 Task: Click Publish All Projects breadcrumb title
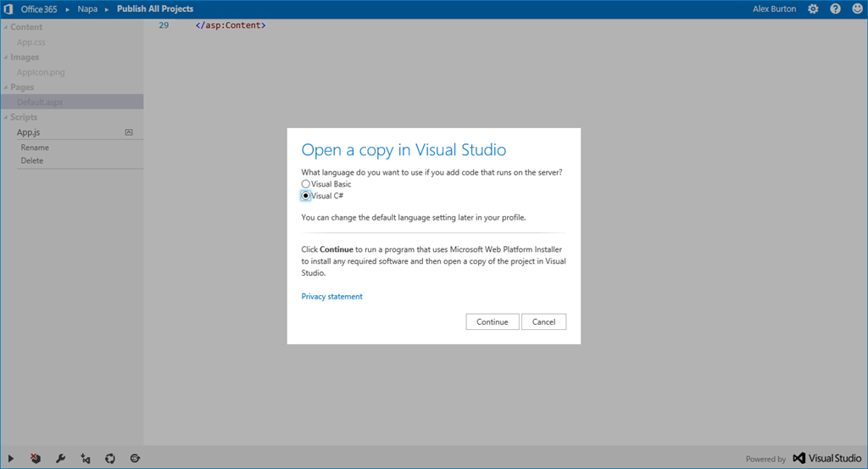pyautogui.click(x=155, y=8)
